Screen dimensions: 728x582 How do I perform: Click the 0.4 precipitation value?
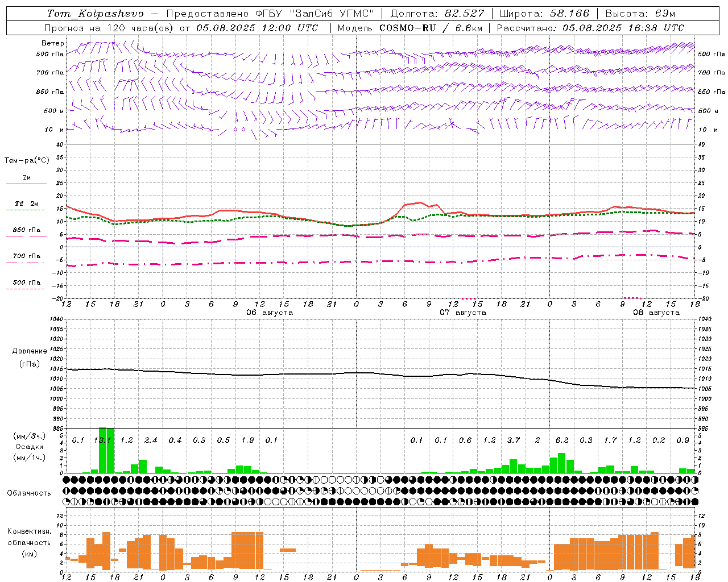pyautogui.click(x=175, y=440)
